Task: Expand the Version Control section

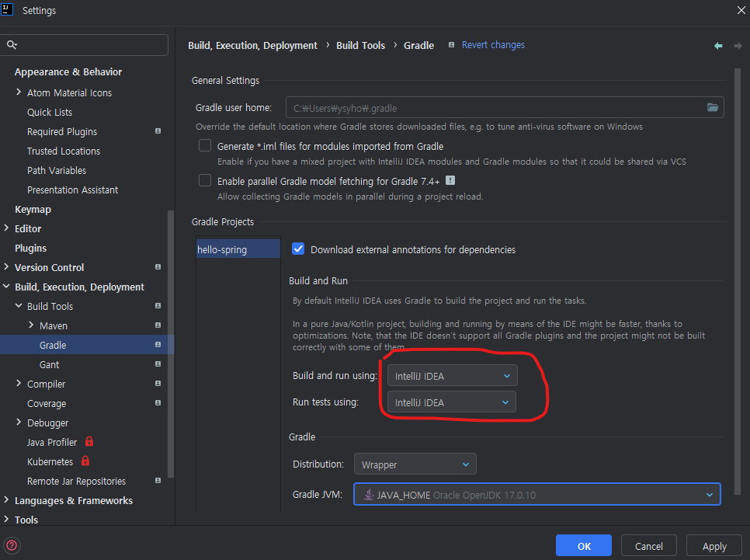Action: point(6,267)
